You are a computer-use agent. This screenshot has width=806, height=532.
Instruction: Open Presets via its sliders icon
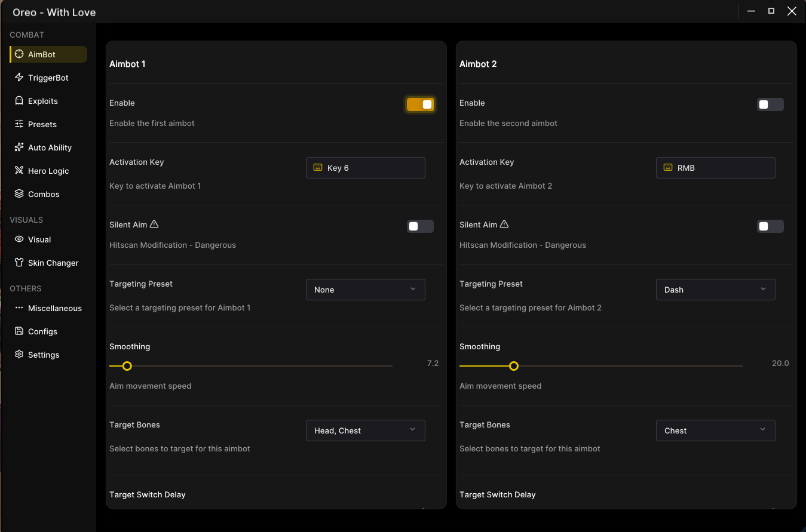click(19, 124)
